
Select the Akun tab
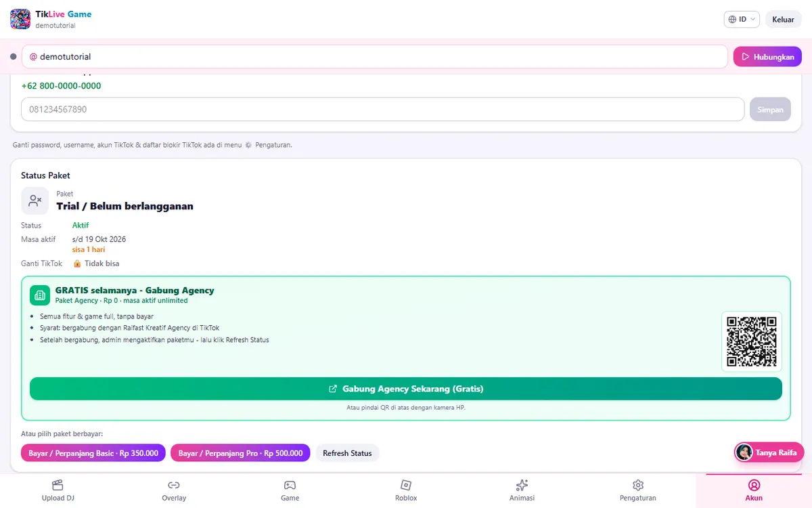(x=754, y=490)
